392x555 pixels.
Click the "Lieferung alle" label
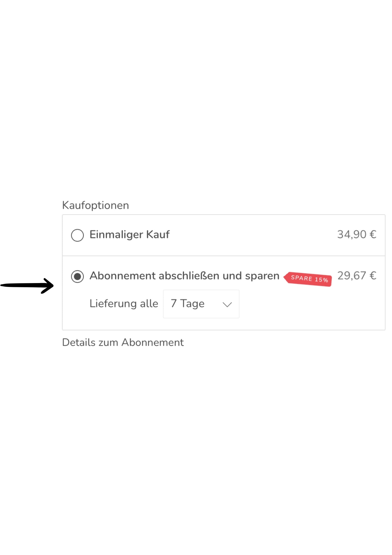124,304
